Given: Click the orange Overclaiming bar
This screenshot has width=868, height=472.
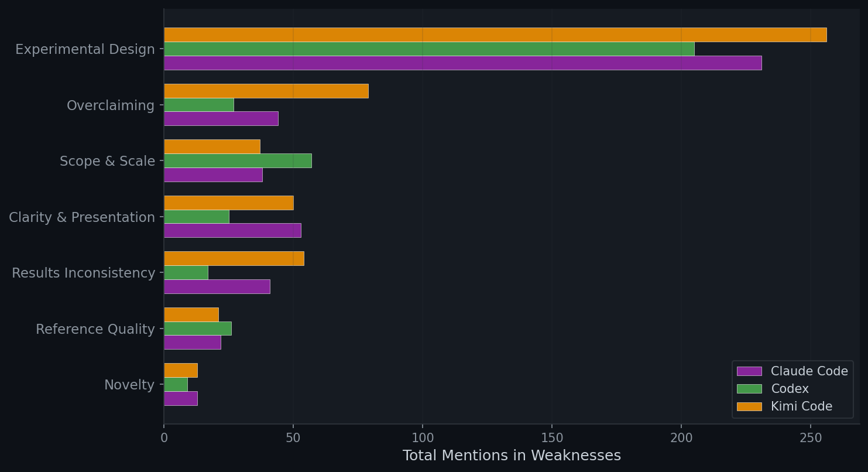Looking at the screenshot, I should tap(266, 91).
